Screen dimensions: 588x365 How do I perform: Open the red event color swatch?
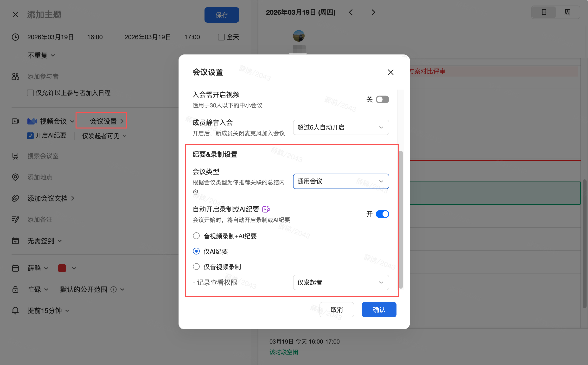62,268
